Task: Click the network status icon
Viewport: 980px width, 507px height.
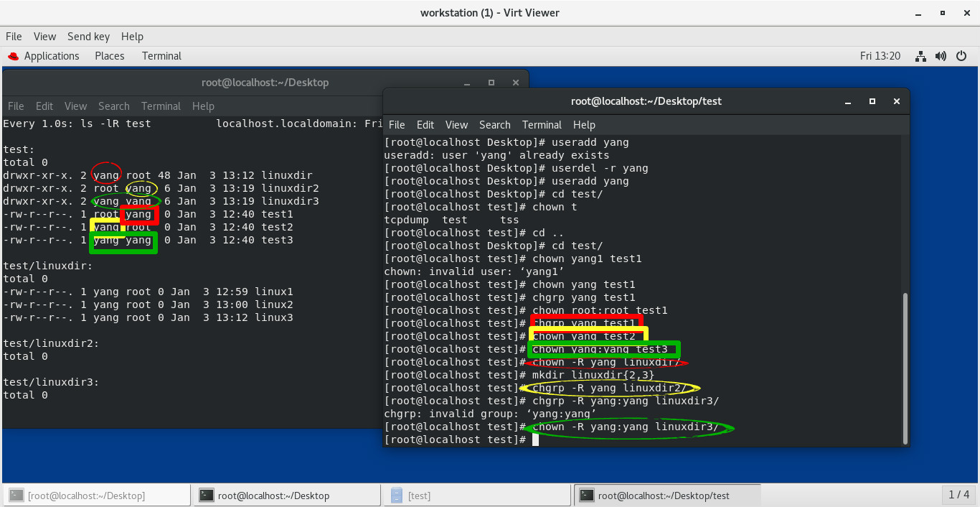Action: (922, 56)
